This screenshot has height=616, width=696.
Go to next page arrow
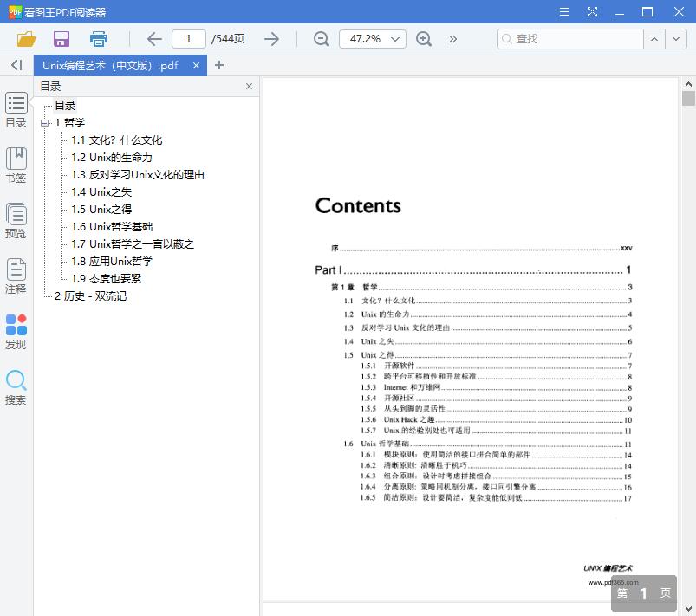pos(271,39)
